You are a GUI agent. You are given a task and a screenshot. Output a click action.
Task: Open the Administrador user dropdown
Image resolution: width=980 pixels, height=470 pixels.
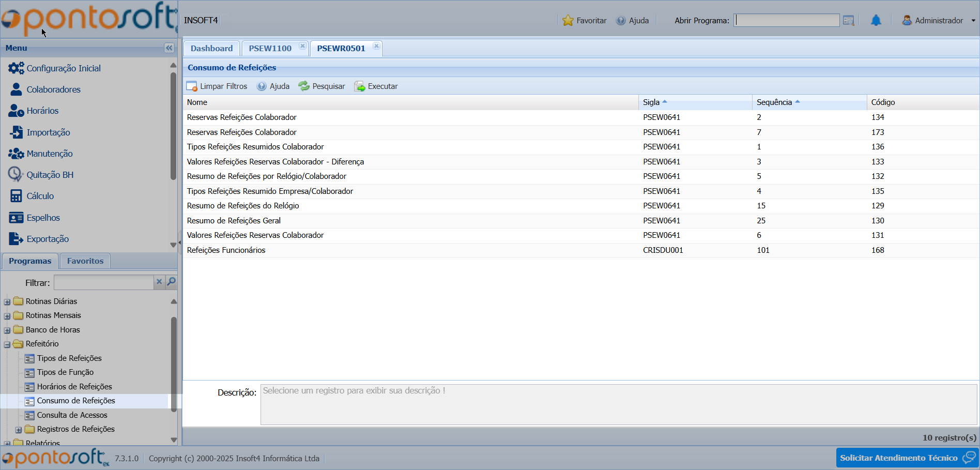[973, 21]
